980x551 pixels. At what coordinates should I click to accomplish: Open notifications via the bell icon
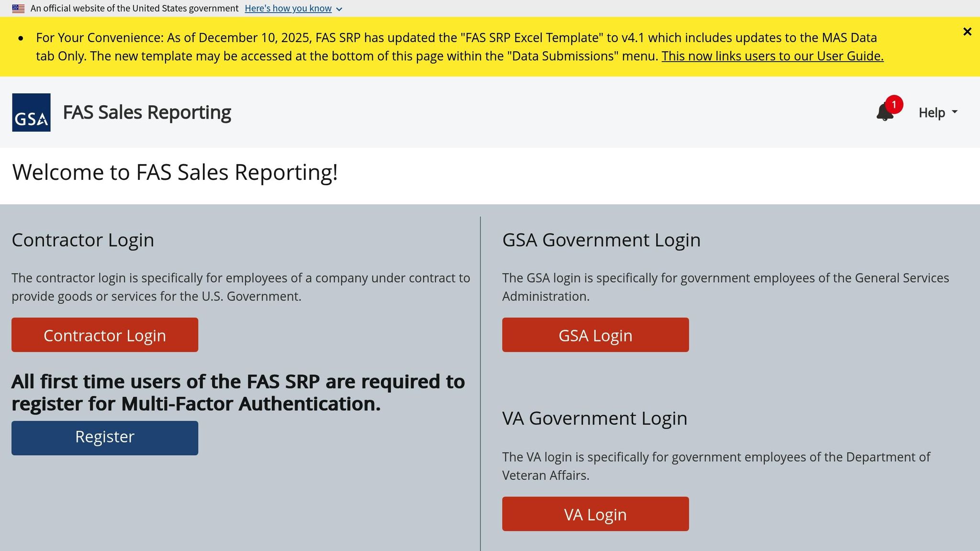point(885,112)
